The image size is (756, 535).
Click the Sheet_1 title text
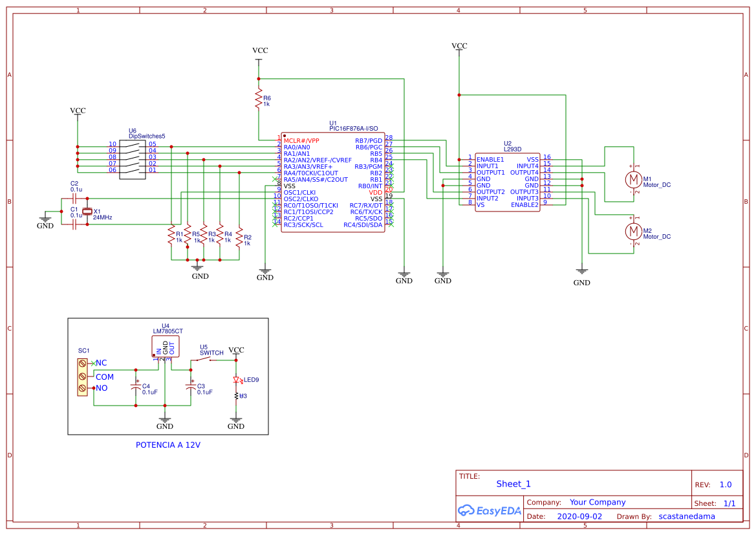coord(513,484)
